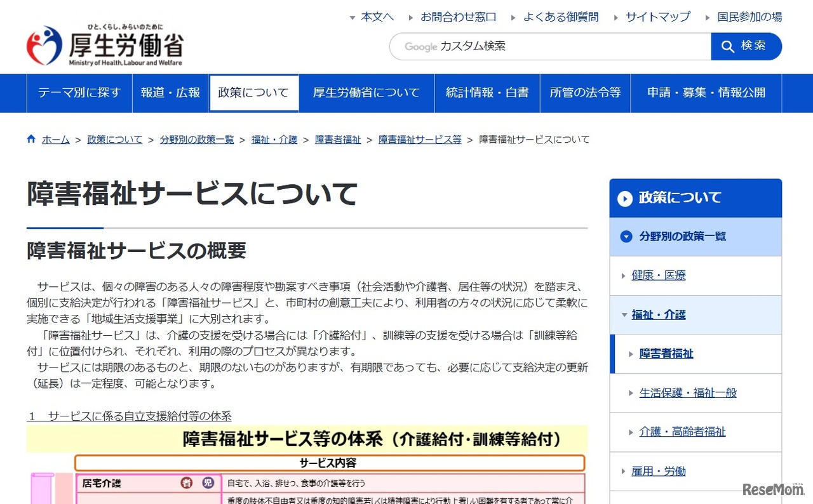Screen dimensions: 813x504
Task: Click the chevron icon before 雇用・労働
Action: [623, 471]
